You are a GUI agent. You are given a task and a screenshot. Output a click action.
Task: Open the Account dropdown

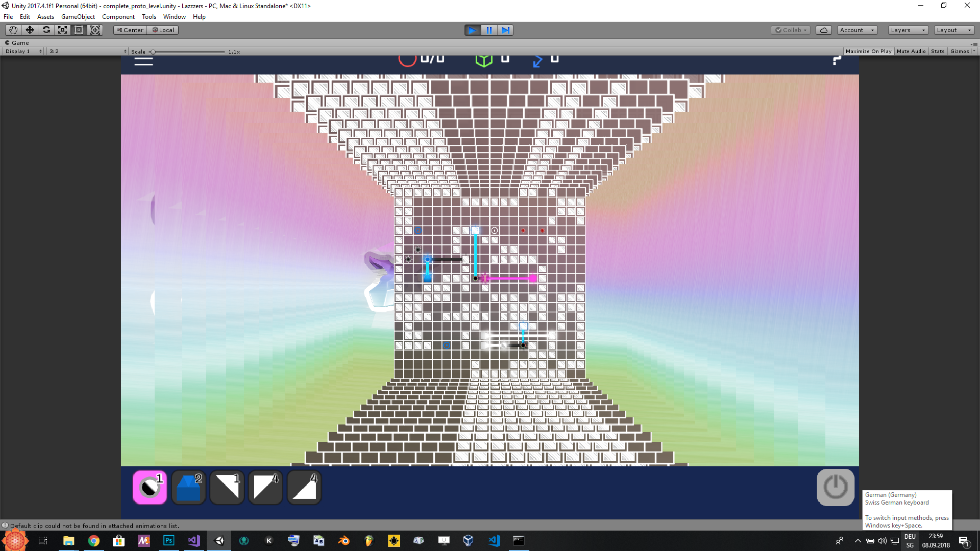857,30
